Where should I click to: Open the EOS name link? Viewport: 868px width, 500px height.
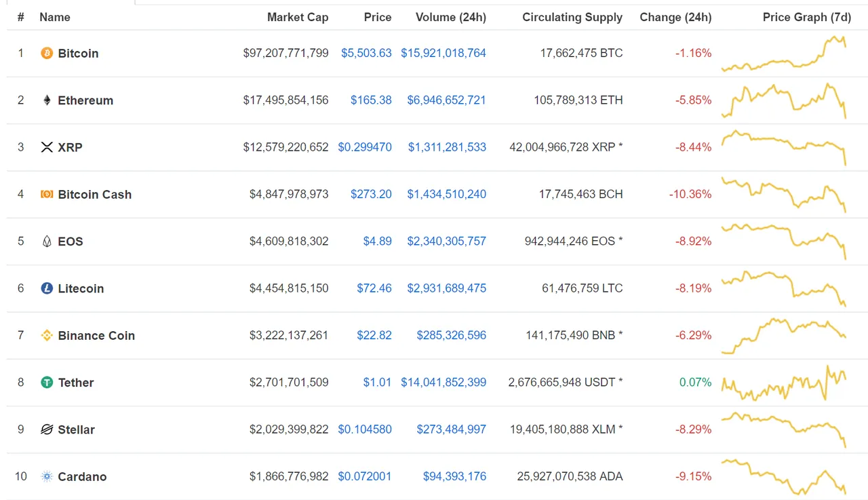coord(71,241)
